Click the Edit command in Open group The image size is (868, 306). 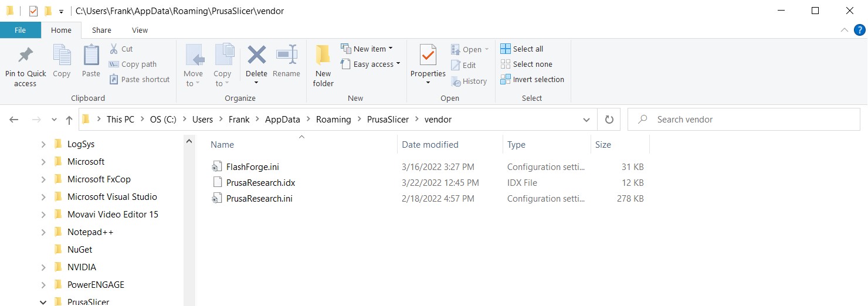tap(463, 66)
